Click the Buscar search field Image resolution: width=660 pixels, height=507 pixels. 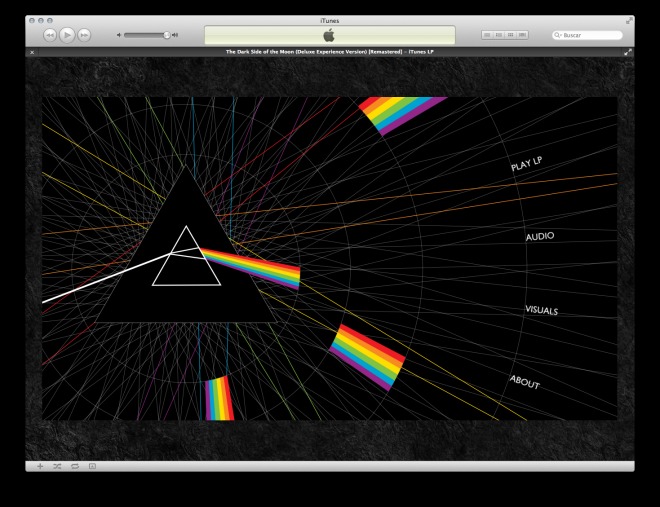(587, 35)
